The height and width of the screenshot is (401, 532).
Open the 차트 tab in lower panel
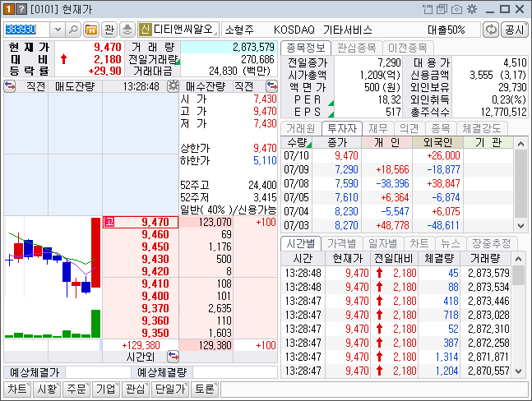coord(419,243)
